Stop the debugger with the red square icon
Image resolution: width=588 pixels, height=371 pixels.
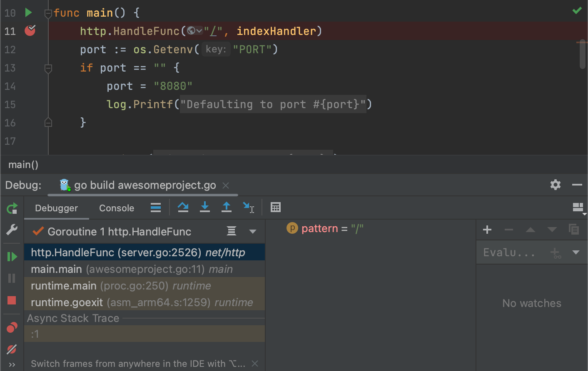pyautogui.click(x=11, y=301)
